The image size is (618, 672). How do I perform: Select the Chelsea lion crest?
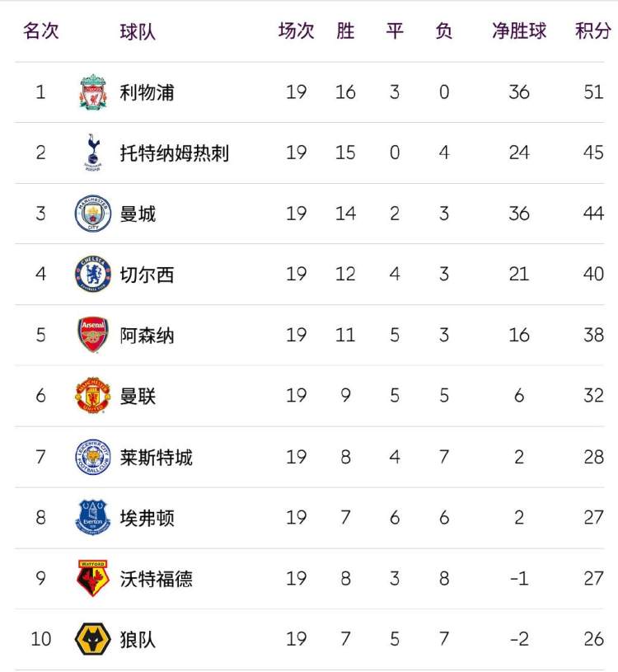pyautogui.click(x=93, y=275)
